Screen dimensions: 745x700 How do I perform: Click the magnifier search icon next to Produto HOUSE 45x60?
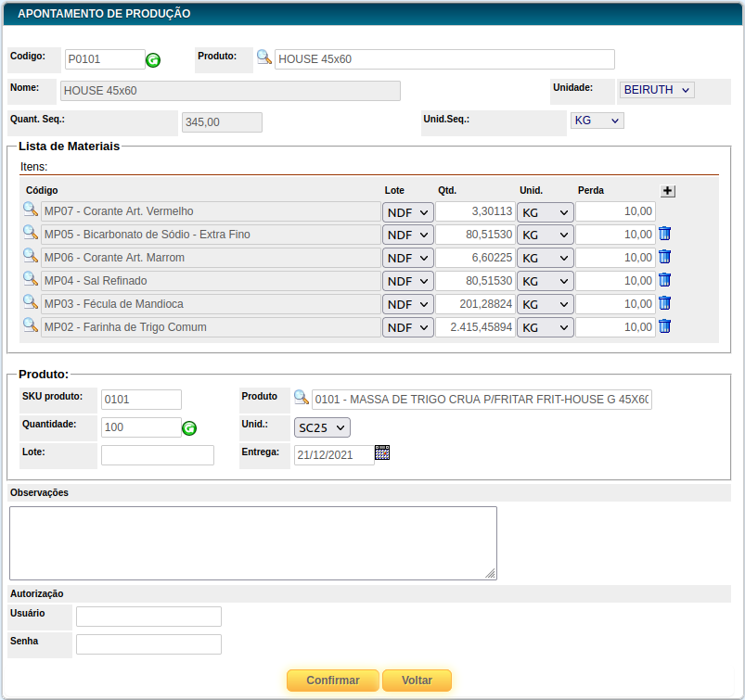tap(264, 57)
